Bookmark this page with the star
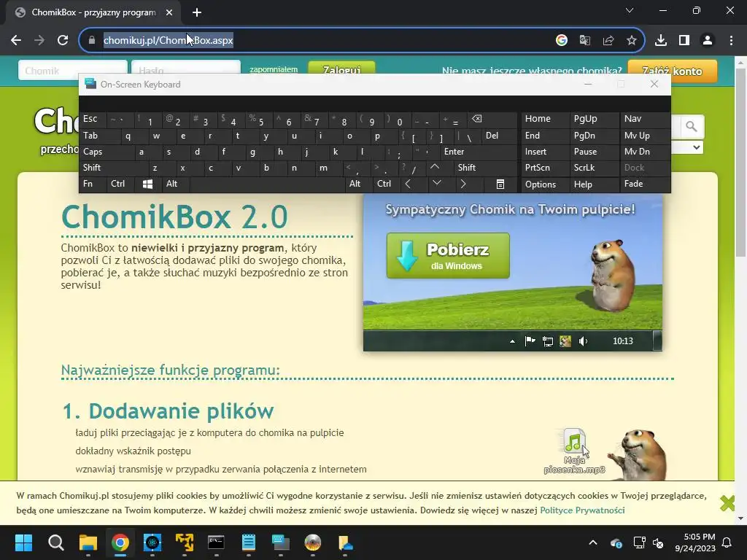This screenshot has height=560, width=747. pos(631,41)
